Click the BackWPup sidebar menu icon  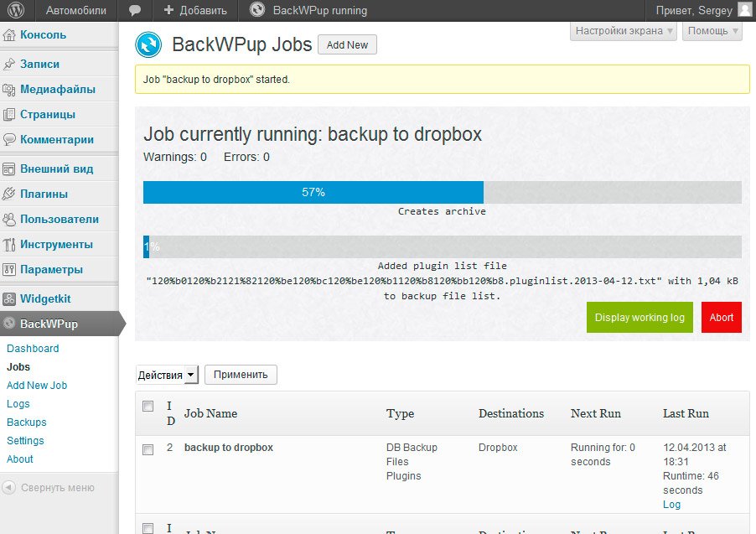[x=9, y=324]
